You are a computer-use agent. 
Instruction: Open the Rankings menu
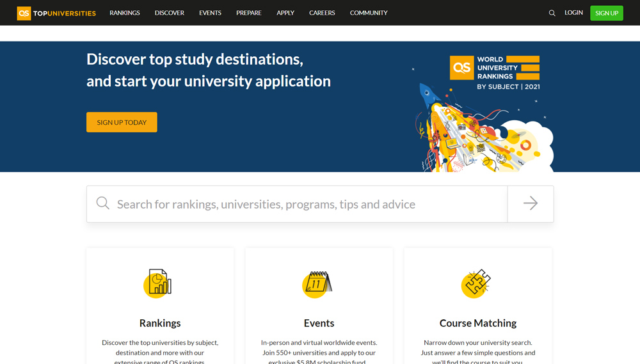click(125, 13)
